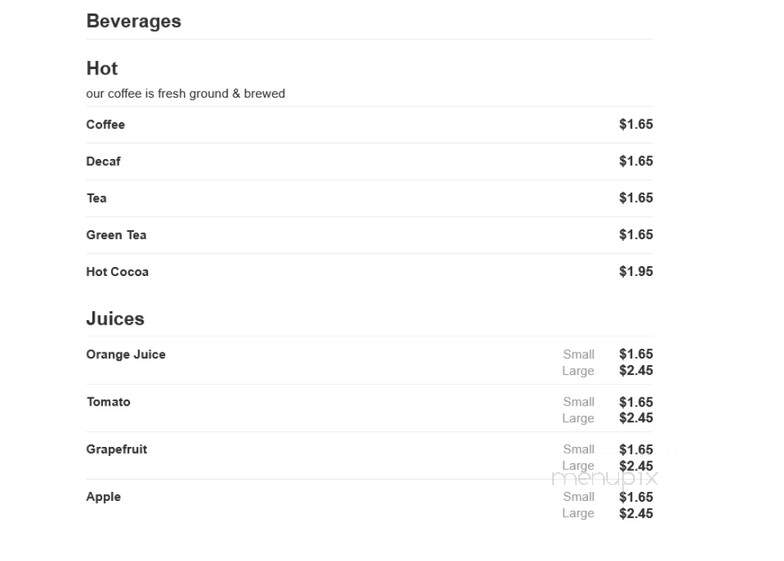The image size is (784, 561).
Task: Select Large size for Apple
Action: click(x=578, y=514)
